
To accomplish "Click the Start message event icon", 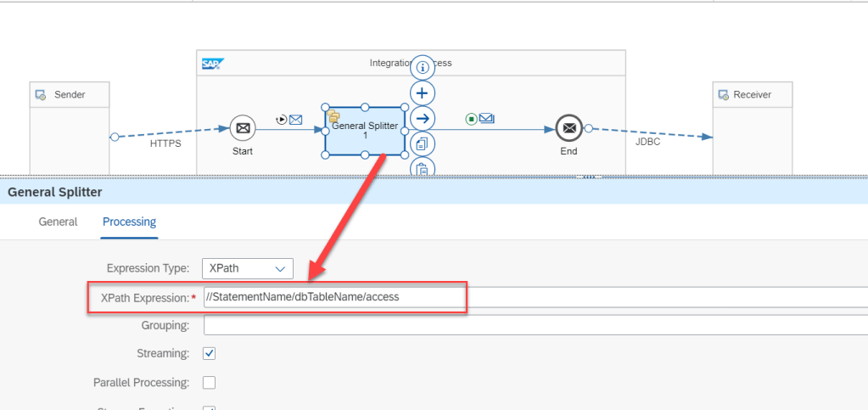I will pos(243,129).
